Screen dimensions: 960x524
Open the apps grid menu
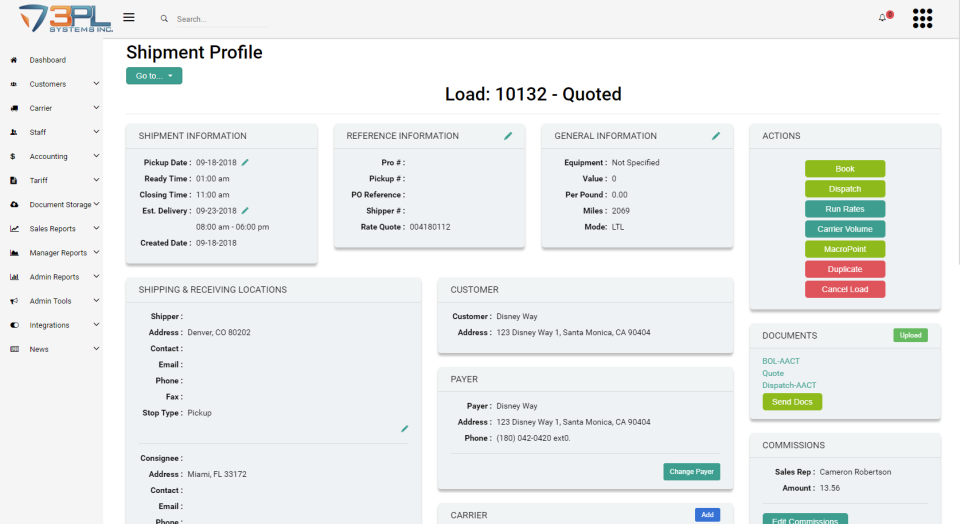click(x=922, y=18)
